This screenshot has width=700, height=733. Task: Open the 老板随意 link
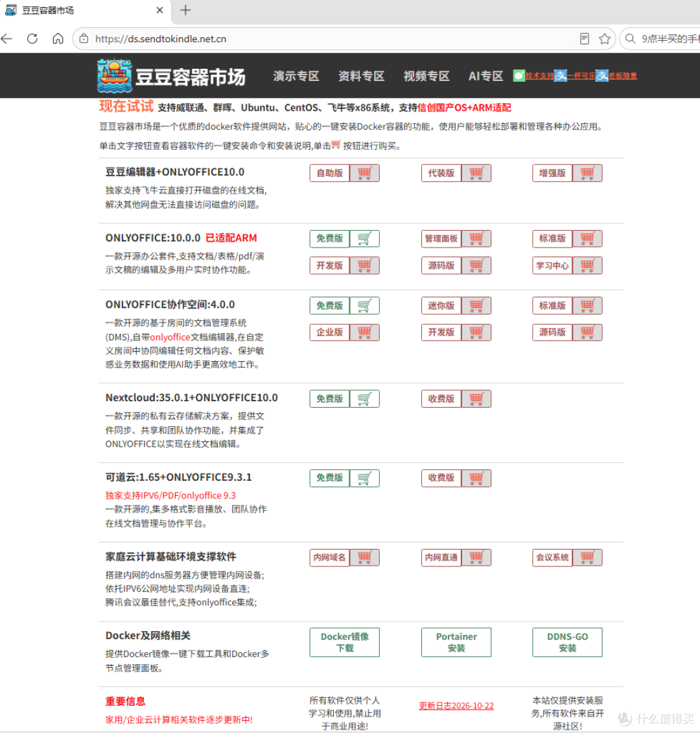click(623, 76)
